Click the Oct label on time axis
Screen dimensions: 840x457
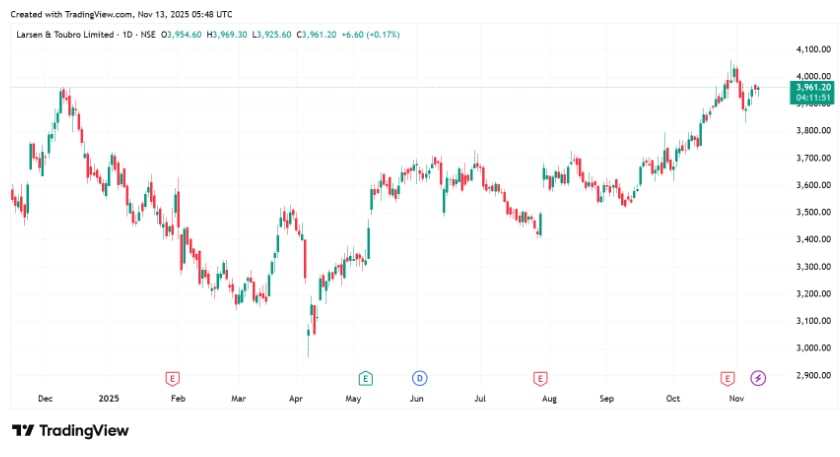coord(673,398)
